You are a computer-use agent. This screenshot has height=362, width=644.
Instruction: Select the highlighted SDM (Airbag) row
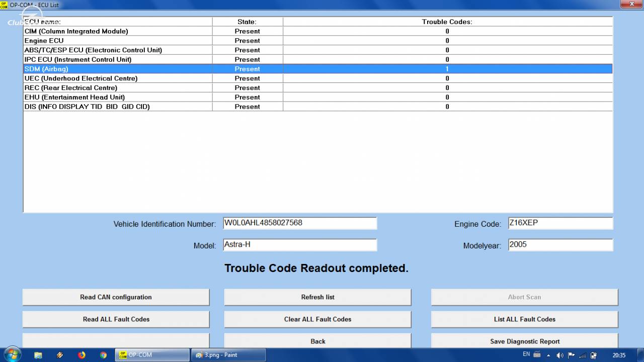tap(317, 69)
